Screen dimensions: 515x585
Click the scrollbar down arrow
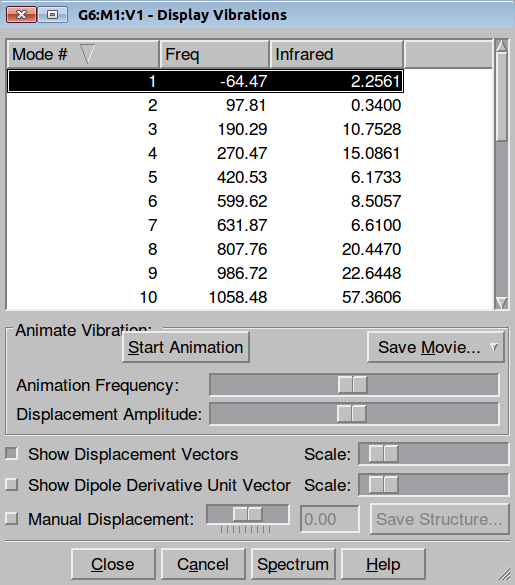[x=501, y=303]
